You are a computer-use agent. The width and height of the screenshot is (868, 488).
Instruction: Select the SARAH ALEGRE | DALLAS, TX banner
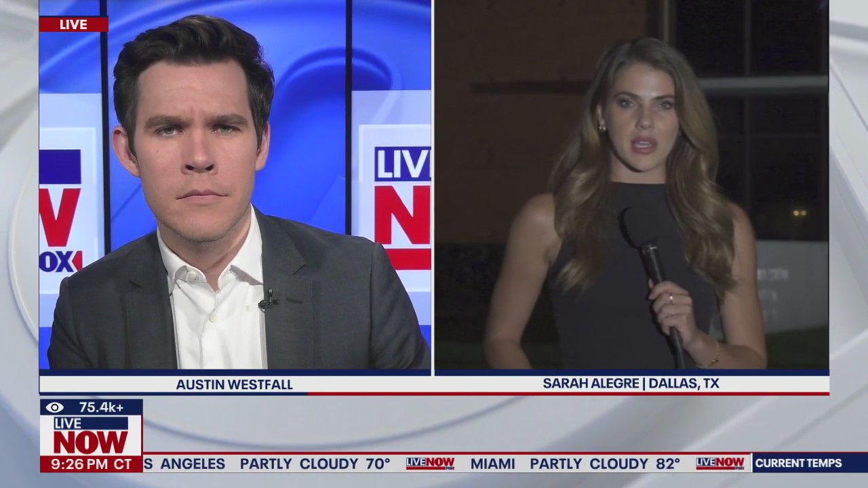coord(631,384)
